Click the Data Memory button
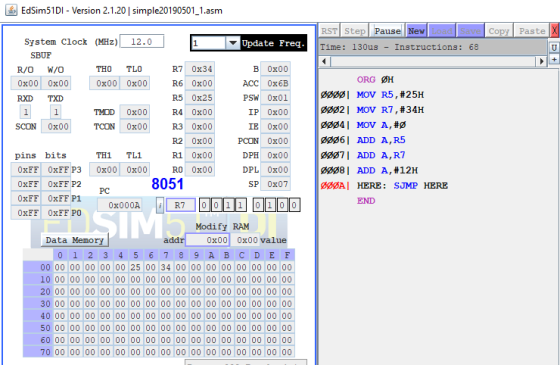 tap(75, 240)
